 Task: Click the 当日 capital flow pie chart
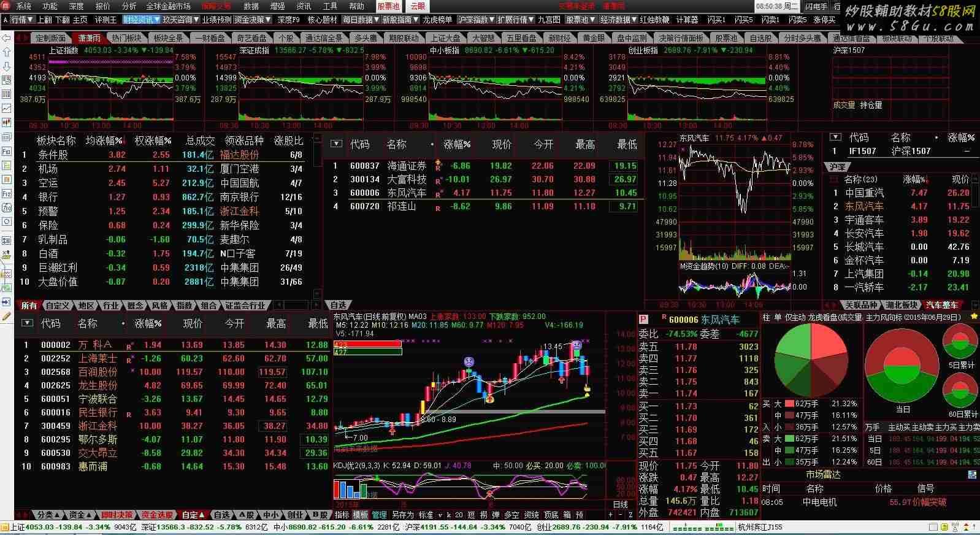pyautogui.click(x=902, y=365)
